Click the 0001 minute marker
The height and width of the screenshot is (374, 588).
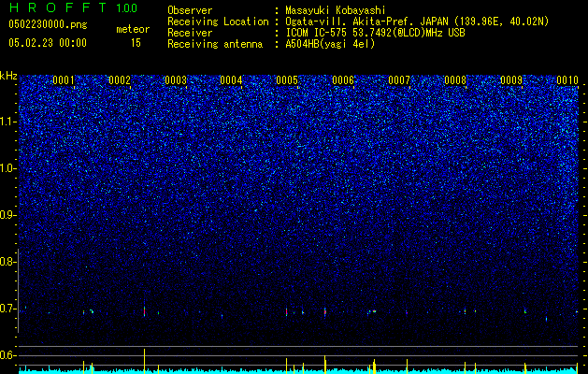[64, 80]
